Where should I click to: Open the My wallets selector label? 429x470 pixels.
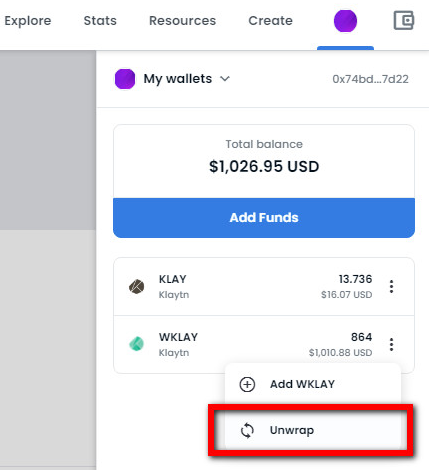(178, 79)
